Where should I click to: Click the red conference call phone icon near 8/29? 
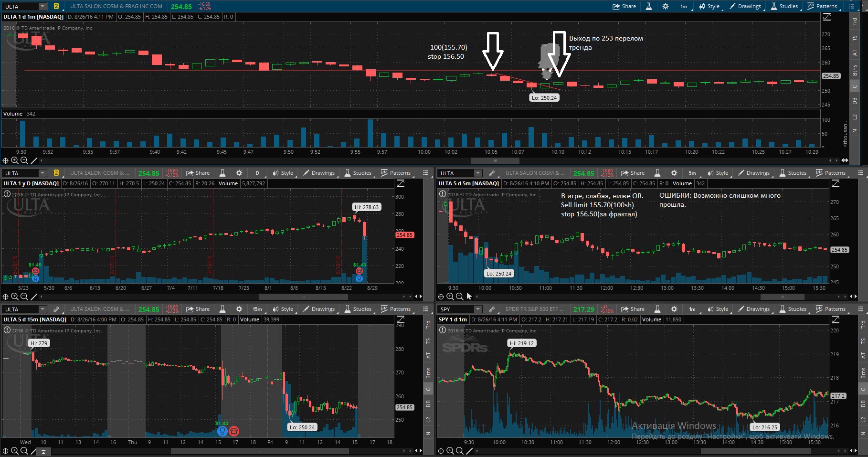pos(359,271)
